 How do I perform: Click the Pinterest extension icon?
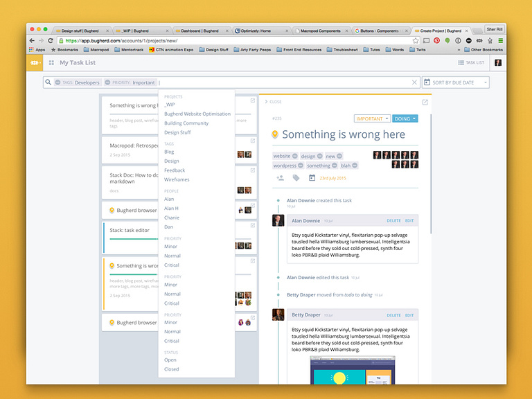(436, 41)
